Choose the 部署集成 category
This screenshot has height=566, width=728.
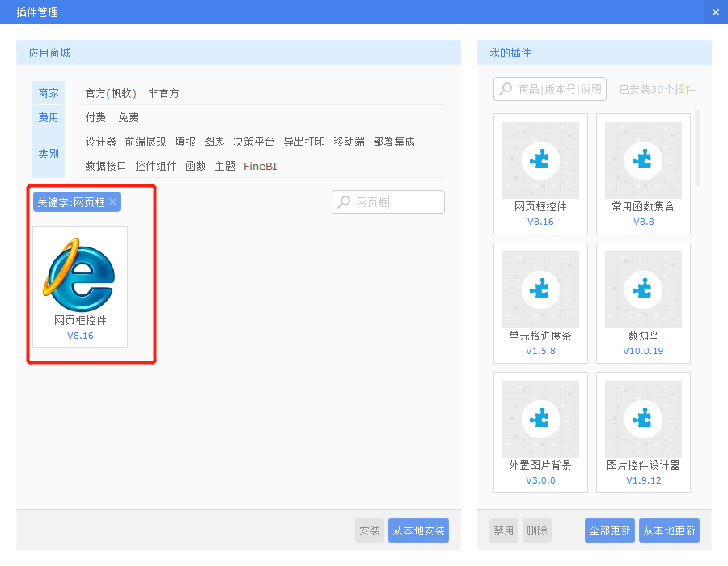point(394,141)
